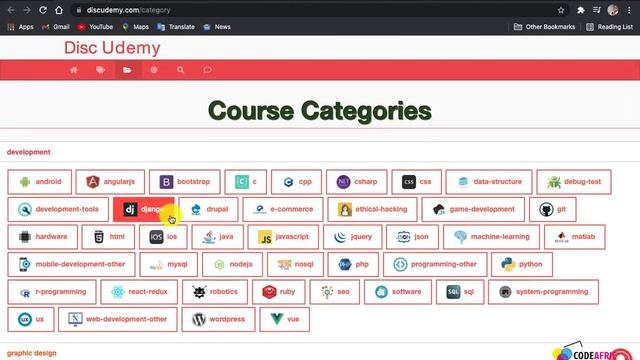Viewport: 640px width, 360px height.
Task: Open the ios category
Action: (x=163, y=237)
